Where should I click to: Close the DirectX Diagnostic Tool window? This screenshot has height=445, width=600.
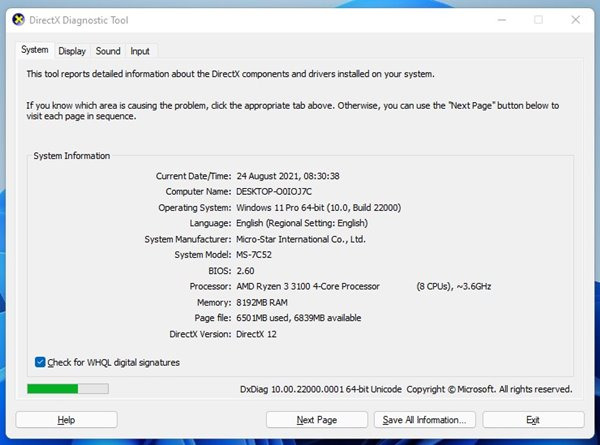[x=576, y=20]
